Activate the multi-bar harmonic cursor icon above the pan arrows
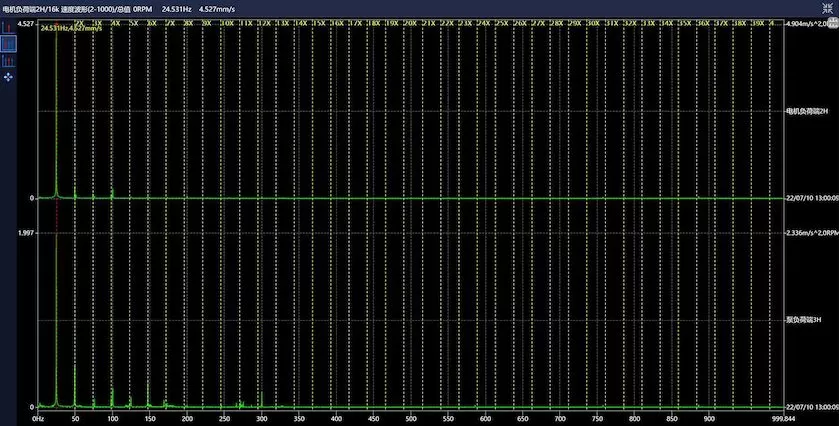The height and width of the screenshot is (426, 839). pos(9,60)
